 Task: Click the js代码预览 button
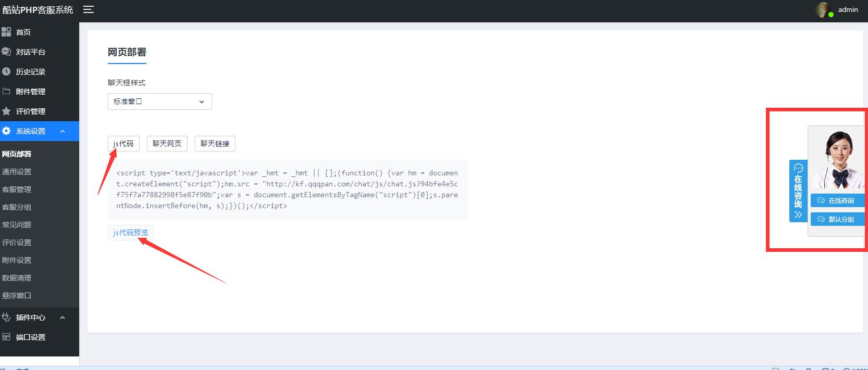click(x=131, y=233)
